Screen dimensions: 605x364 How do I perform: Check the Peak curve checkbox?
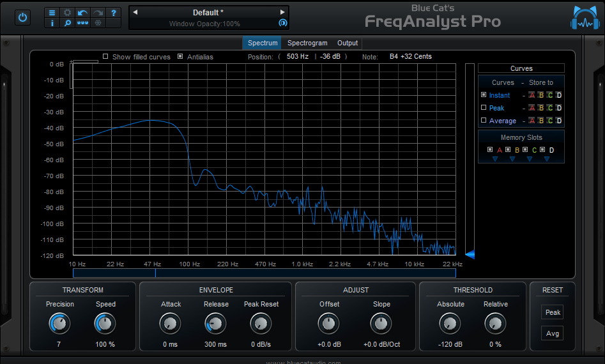pyautogui.click(x=484, y=107)
